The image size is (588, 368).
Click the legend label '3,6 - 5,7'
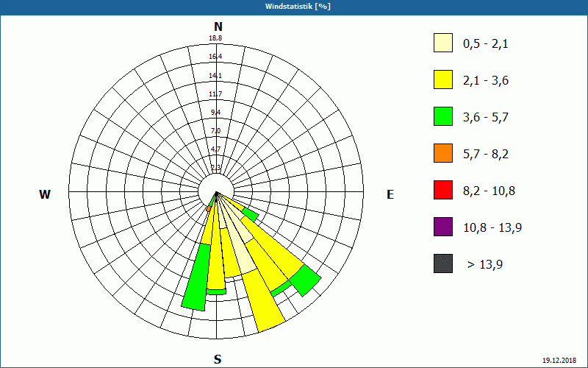click(x=486, y=118)
